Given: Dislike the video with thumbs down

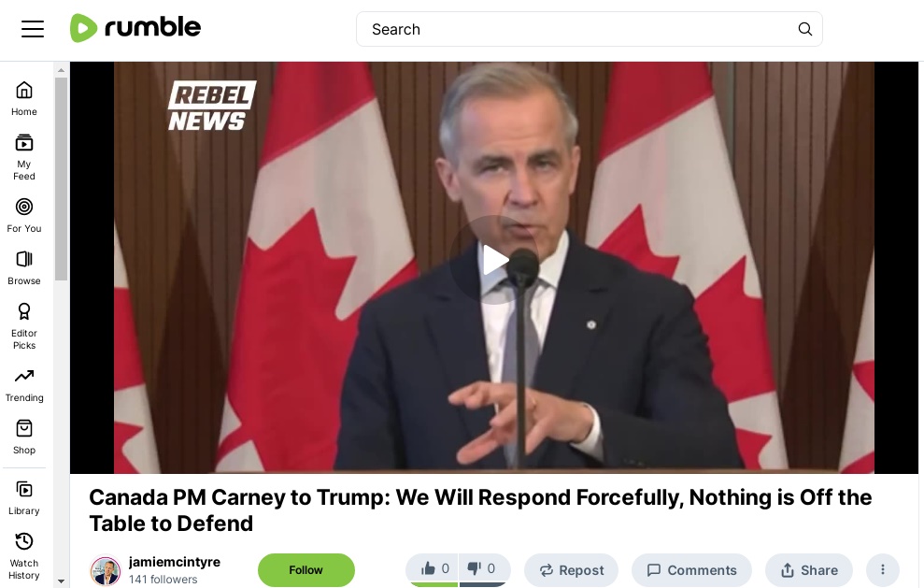Looking at the screenshot, I should pyautogui.click(x=484, y=569).
